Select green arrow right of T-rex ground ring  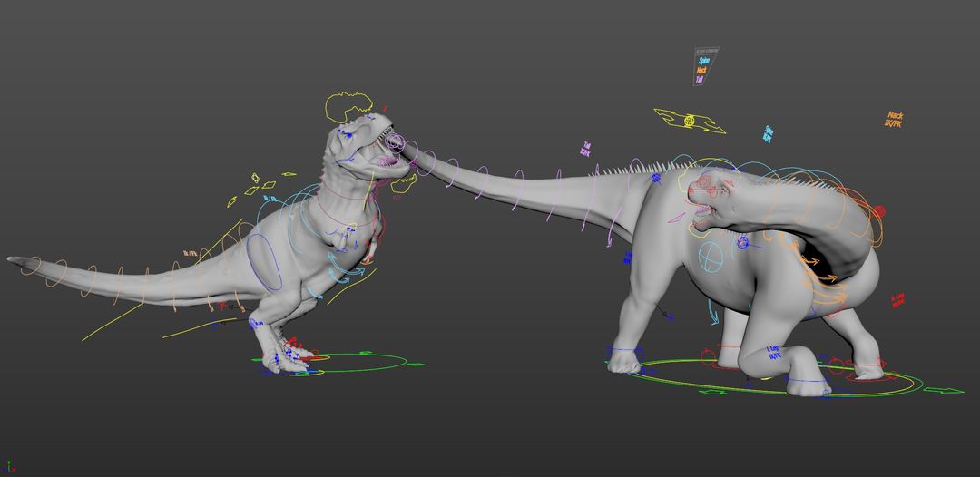pos(416,364)
